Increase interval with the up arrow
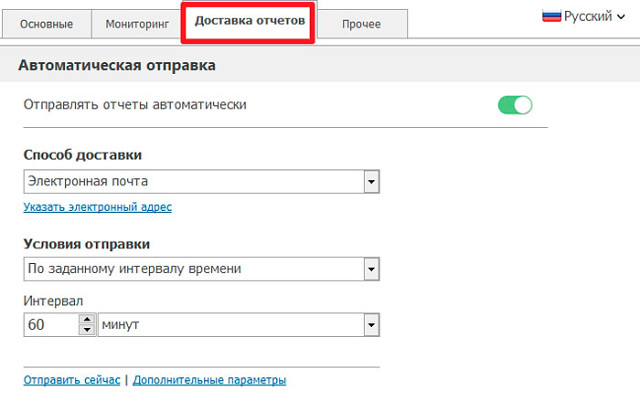 (86, 320)
